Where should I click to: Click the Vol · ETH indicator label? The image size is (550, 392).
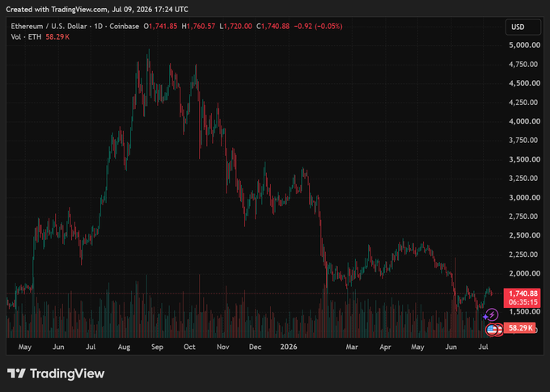tap(26, 37)
